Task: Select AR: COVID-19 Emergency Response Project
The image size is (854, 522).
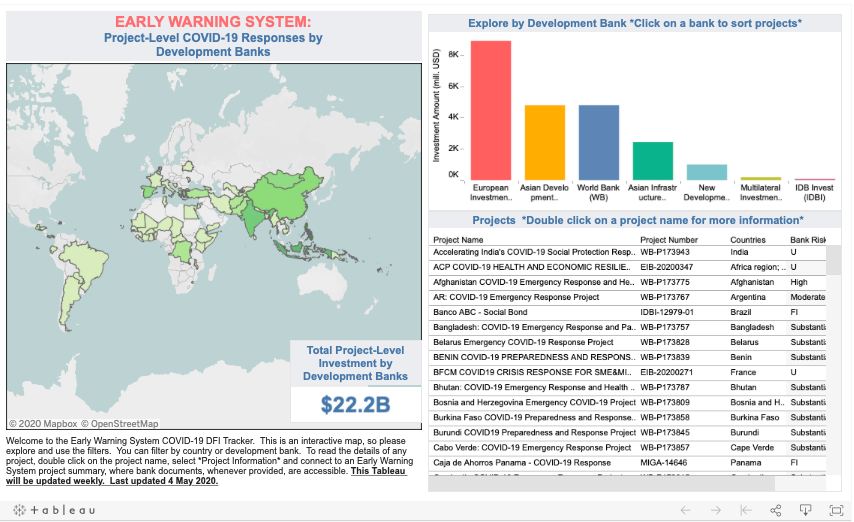Action: 516,297
